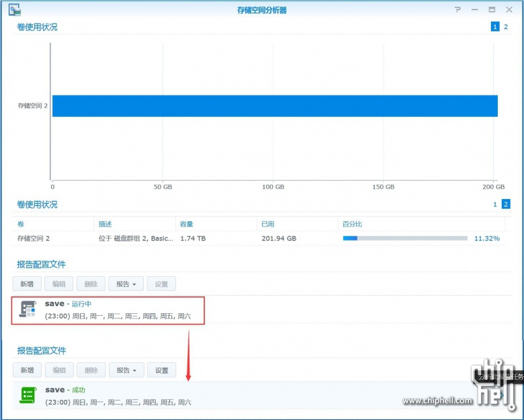The width and height of the screenshot is (524, 420).
Task: Close the 存储空间分析器 window
Action: pyautogui.click(x=509, y=9)
